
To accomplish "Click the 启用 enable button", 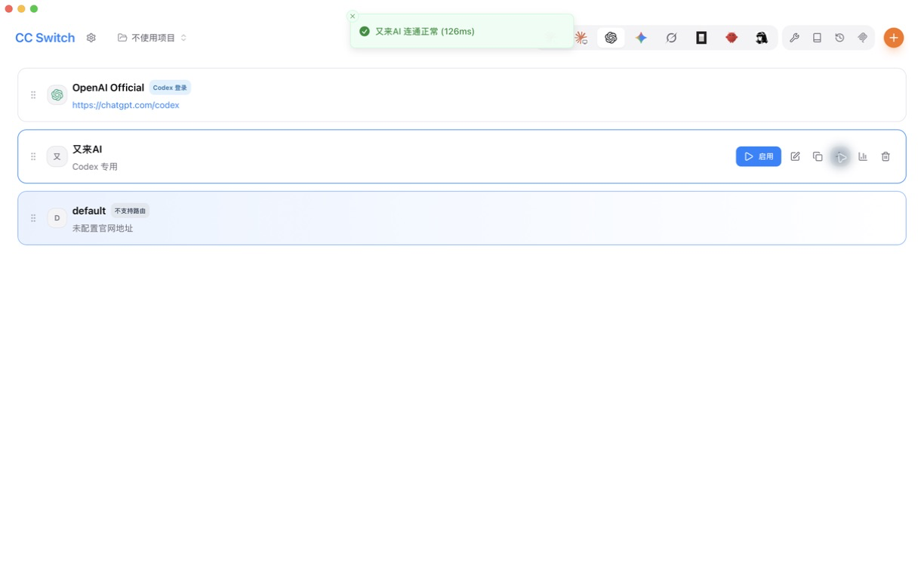I will pyautogui.click(x=759, y=156).
